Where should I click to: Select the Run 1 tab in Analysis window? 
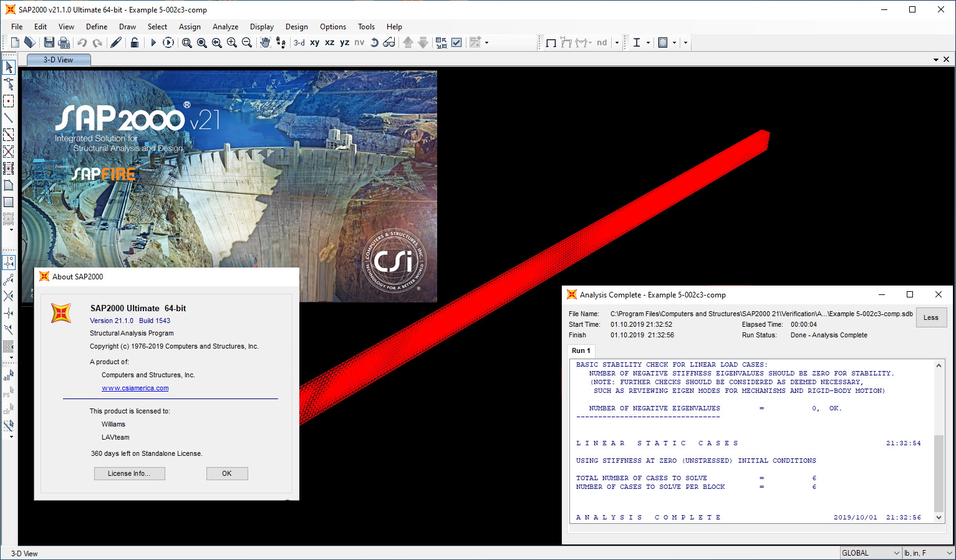[x=581, y=350]
